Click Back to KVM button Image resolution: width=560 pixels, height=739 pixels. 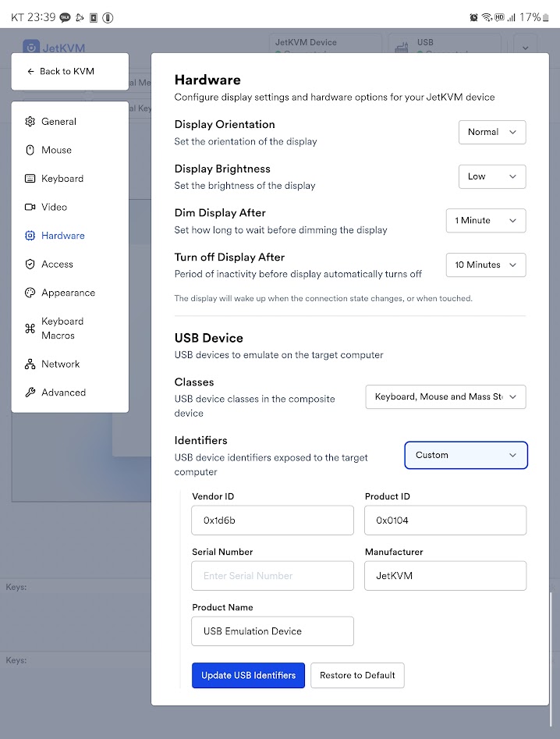point(69,71)
